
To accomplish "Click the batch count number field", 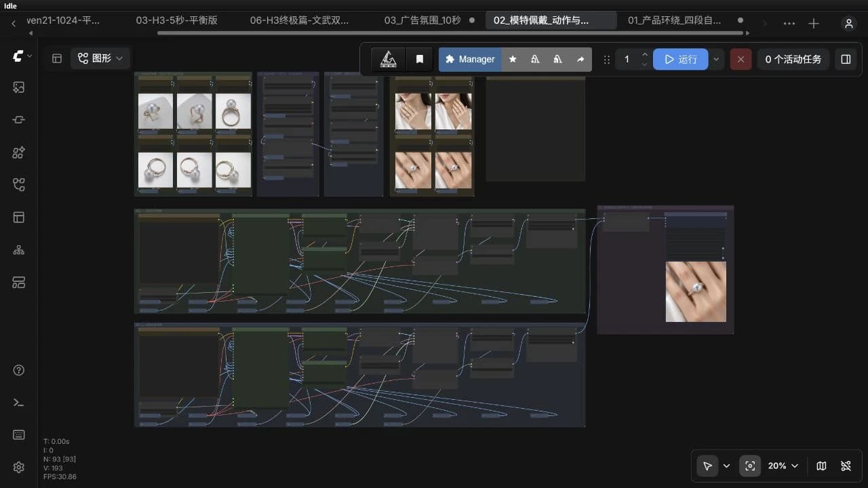I will click(x=627, y=59).
